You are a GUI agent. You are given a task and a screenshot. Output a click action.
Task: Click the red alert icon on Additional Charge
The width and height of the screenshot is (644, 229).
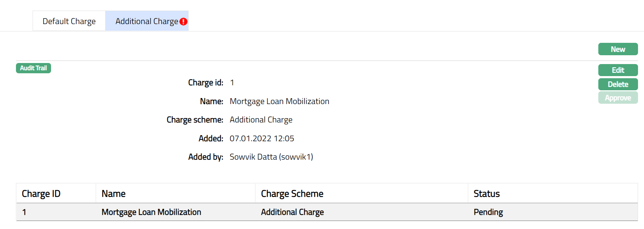click(x=183, y=22)
